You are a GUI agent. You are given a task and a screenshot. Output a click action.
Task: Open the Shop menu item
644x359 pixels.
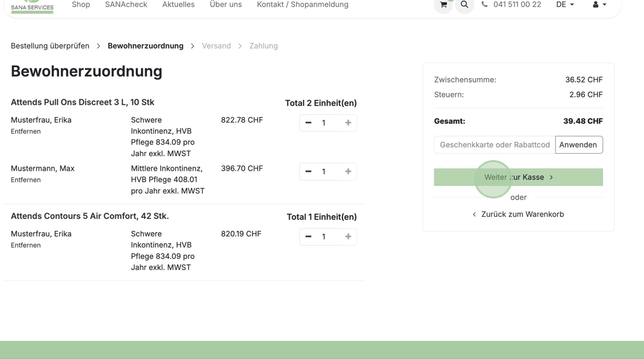coord(81,5)
